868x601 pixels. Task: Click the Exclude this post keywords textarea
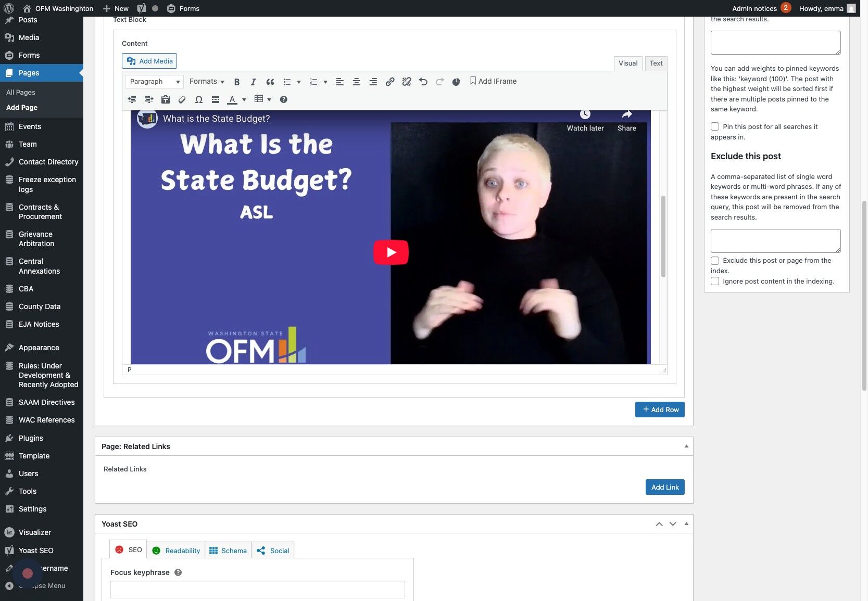(776, 241)
